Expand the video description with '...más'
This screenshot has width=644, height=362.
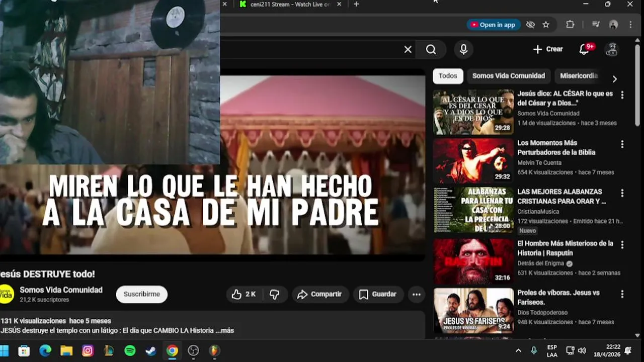(224, 330)
